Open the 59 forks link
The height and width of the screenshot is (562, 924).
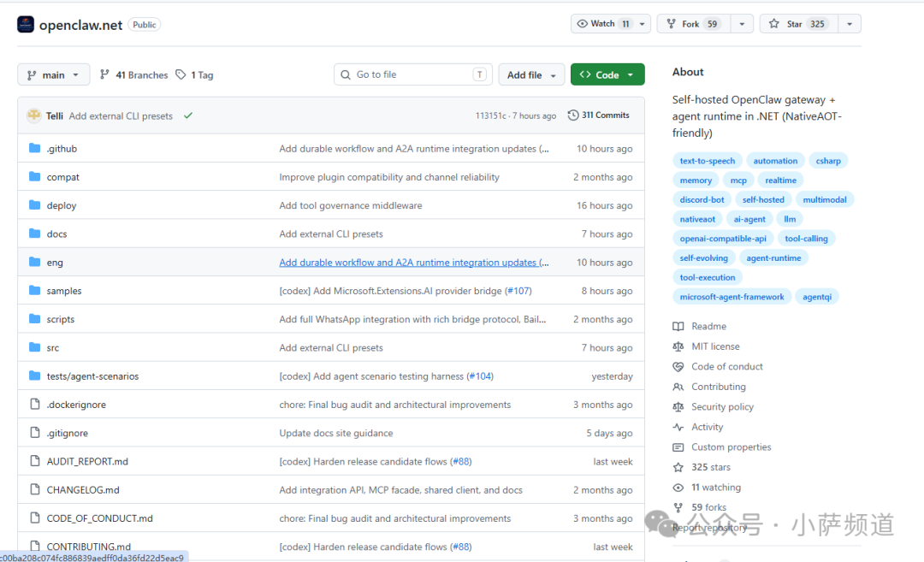709,507
